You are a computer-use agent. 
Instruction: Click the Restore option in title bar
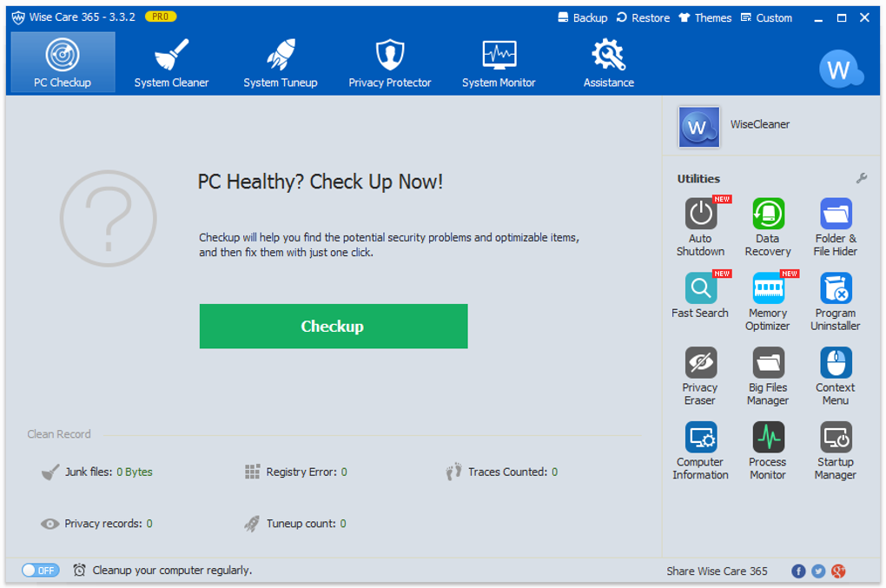tap(643, 17)
